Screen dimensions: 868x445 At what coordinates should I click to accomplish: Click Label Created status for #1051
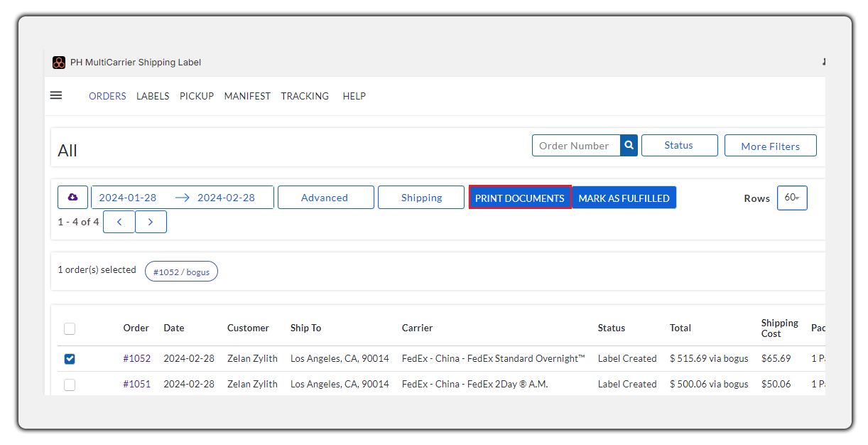point(627,384)
